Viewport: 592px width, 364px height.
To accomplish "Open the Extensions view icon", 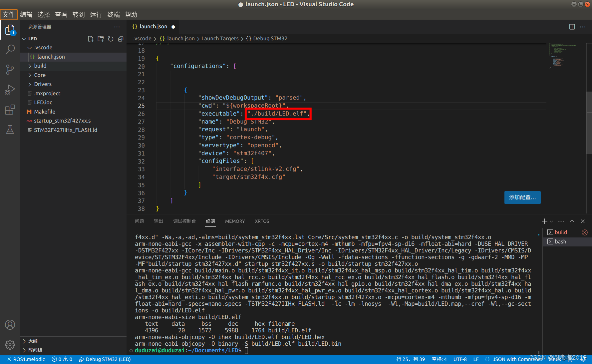I will 10,110.
